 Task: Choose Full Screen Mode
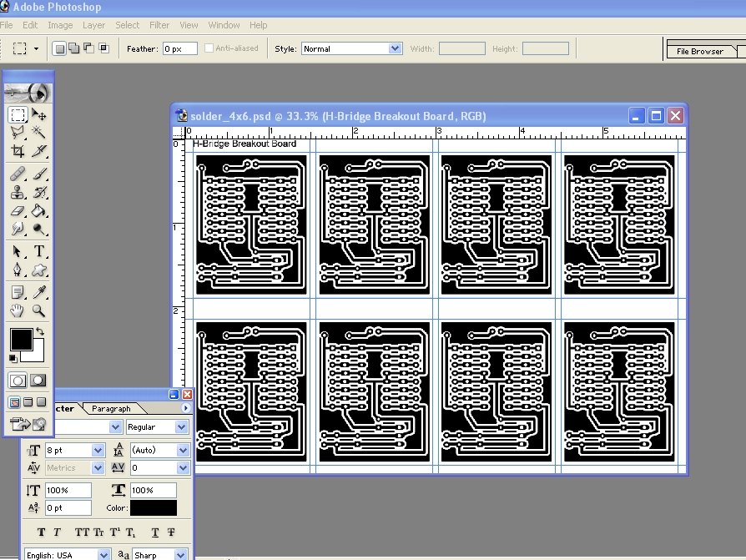pyautogui.click(x=42, y=402)
